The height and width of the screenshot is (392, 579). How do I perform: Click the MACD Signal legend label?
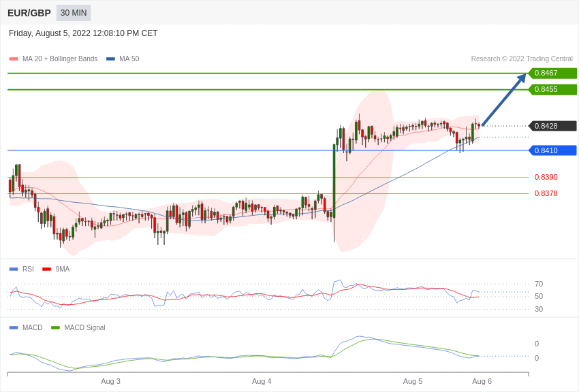point(84,327)
